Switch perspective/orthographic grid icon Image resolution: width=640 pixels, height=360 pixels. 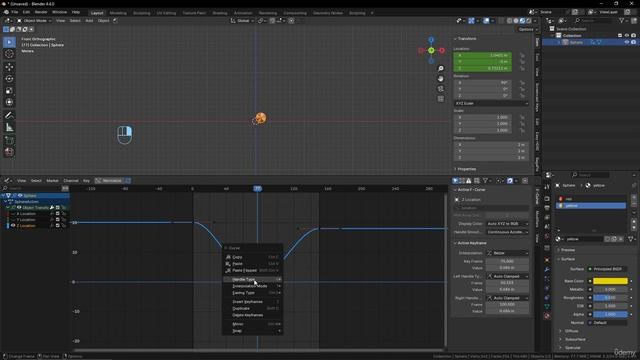441,99
